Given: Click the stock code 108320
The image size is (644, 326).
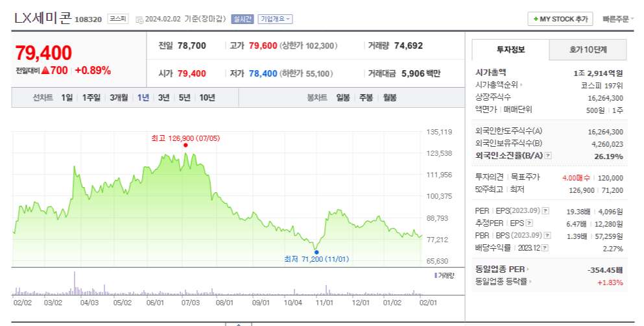Looking at the screenshot, I should click(x=88, y=19).
